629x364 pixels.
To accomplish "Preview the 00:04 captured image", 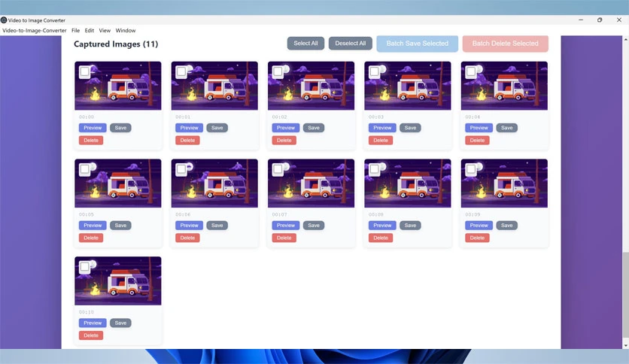I will [479, 128].
